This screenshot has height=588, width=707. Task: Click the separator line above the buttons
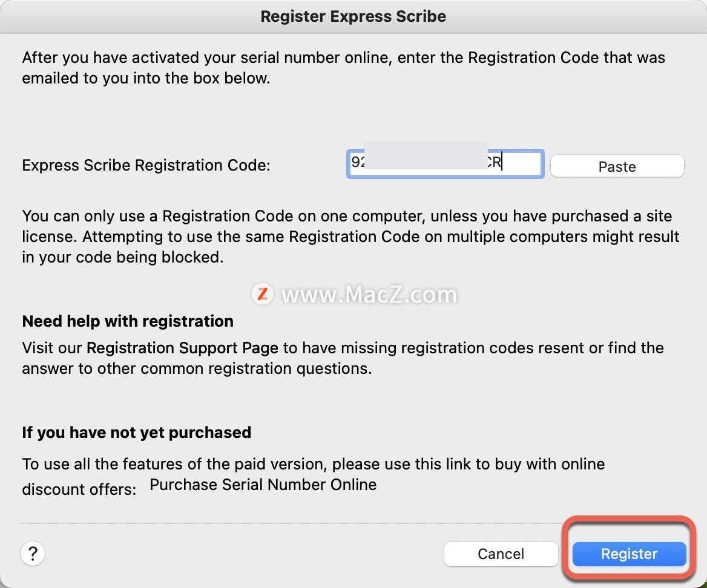353,523
